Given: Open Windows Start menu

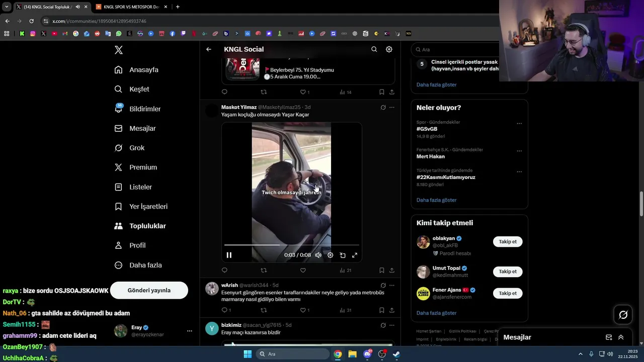Looking at the screenshot, I should coord(248,354).
